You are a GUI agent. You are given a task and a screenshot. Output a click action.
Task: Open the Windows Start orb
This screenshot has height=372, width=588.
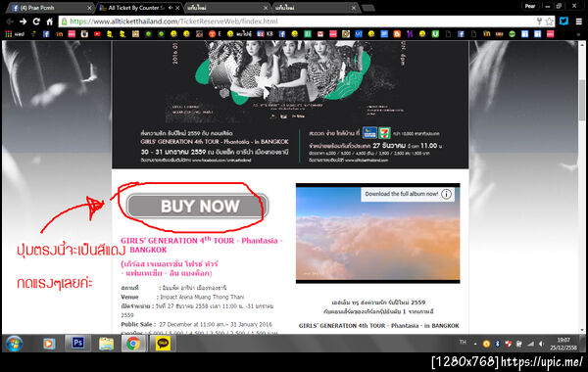[15, 344]
